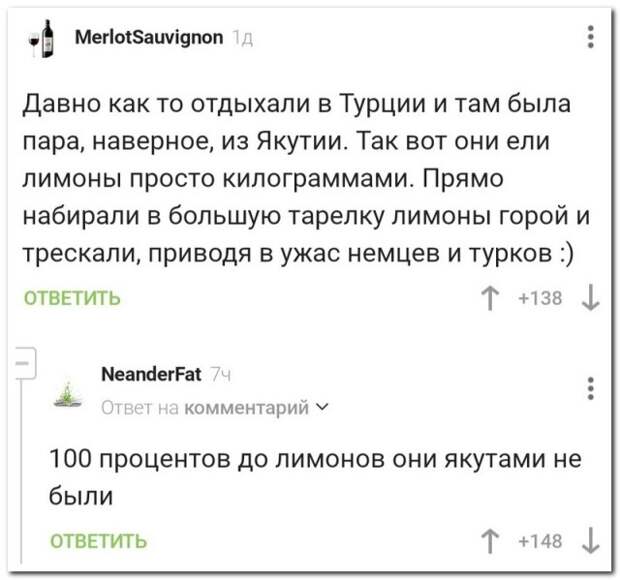The image size is (620, 580).
Task: Open NeanderFat's avatar picture
Action: coord(68,394)
